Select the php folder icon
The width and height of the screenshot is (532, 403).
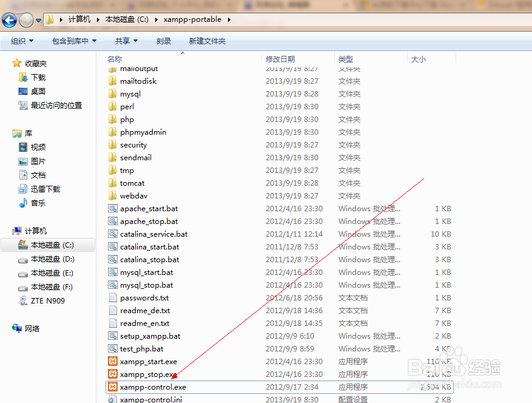(x=113, y=119)
